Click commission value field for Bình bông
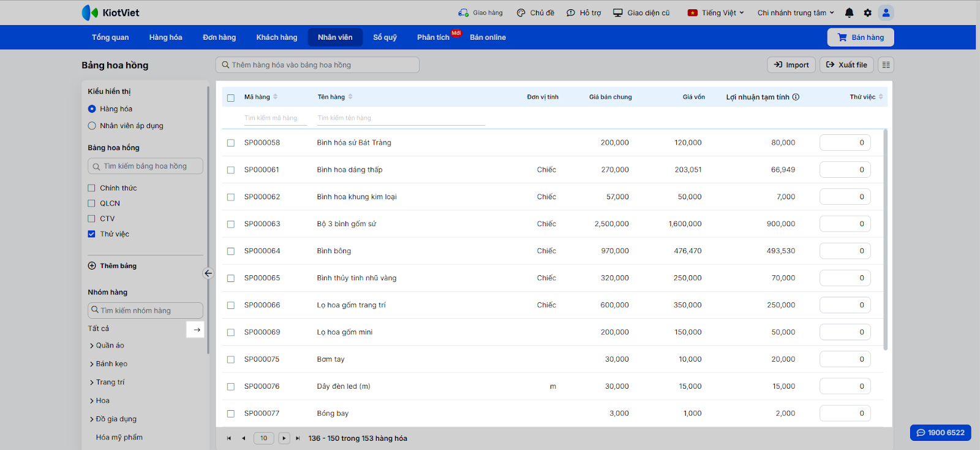Image resolution: width=980 pixels, height=450 pixels. [845, 251]
